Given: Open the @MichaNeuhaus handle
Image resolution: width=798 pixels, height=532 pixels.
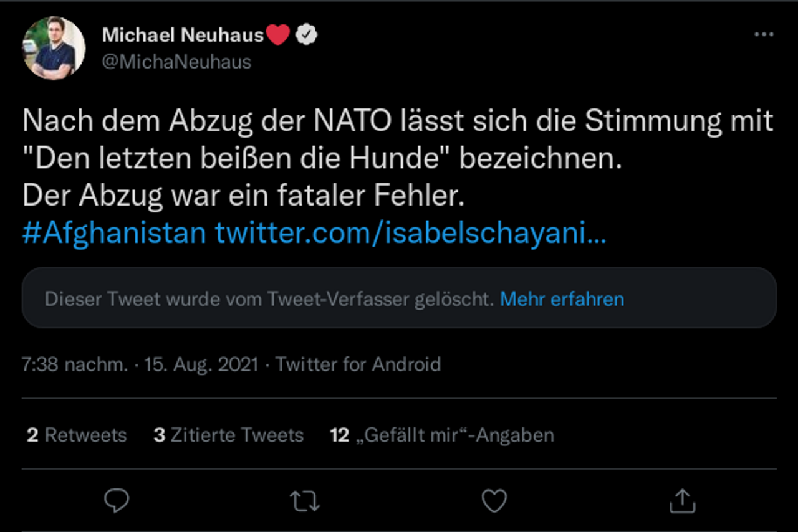Looking at the screenshot, I should click(176, 62).
